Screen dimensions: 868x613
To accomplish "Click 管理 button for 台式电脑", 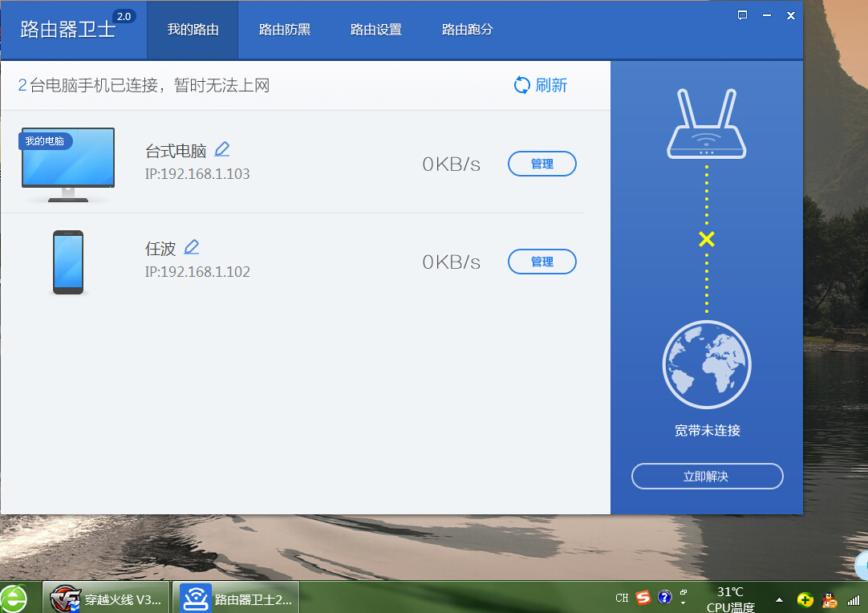I will click(541, 163).
